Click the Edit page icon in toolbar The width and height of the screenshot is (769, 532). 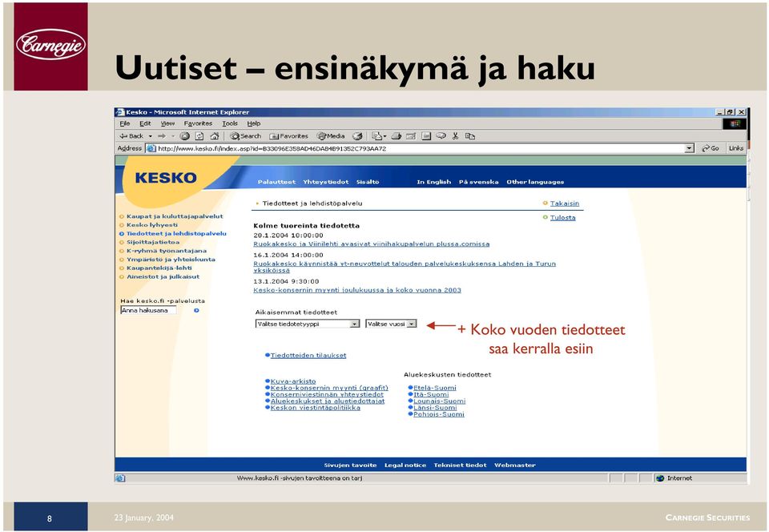pyautogui.click(x=411, y=136)
